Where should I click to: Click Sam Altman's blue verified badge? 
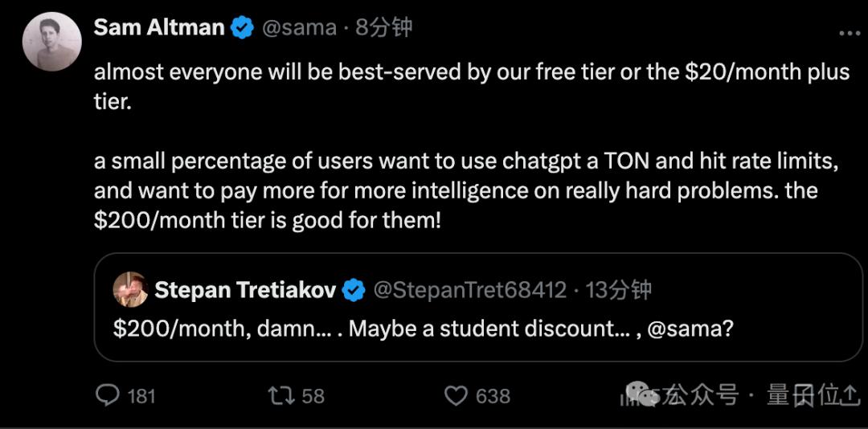click(242, 28)
